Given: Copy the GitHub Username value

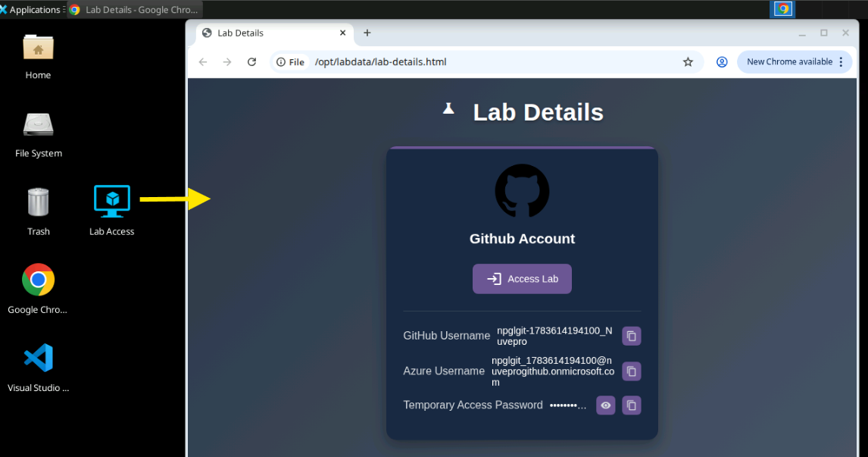Looking at the screenshot, I should (x=631, y=336).
